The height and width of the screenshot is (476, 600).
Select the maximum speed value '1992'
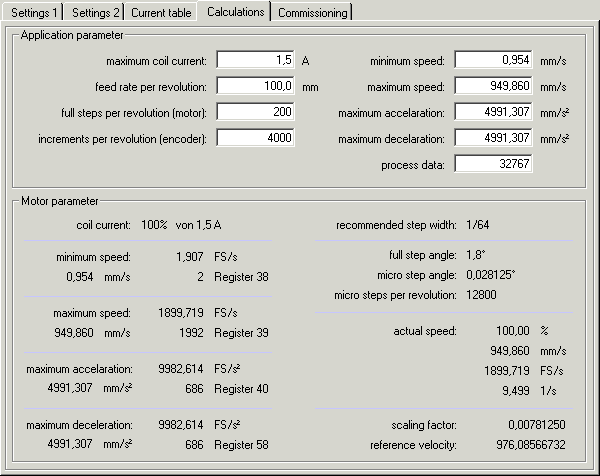point(191,333)
